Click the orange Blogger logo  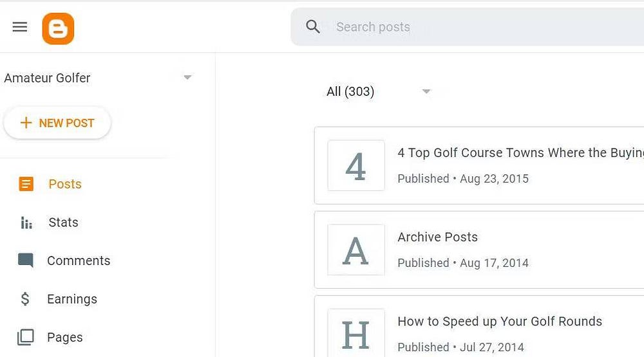(58, 29)
